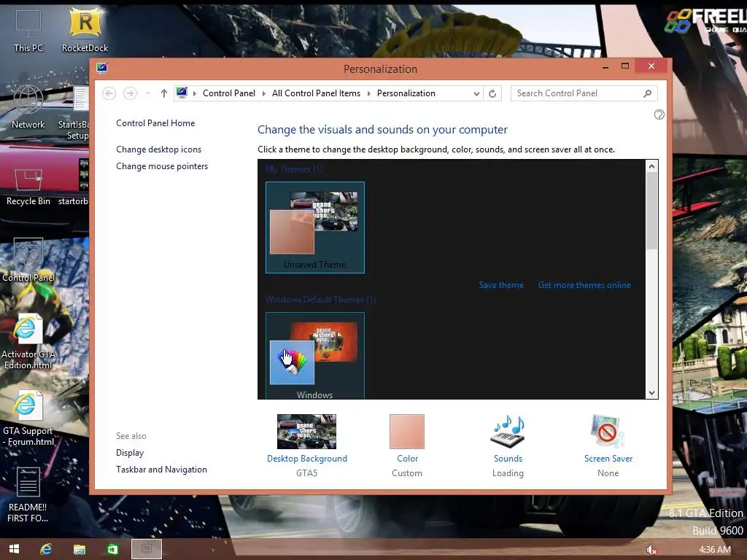Select the Windows default theme thumbnail

[x=315, y=355]
